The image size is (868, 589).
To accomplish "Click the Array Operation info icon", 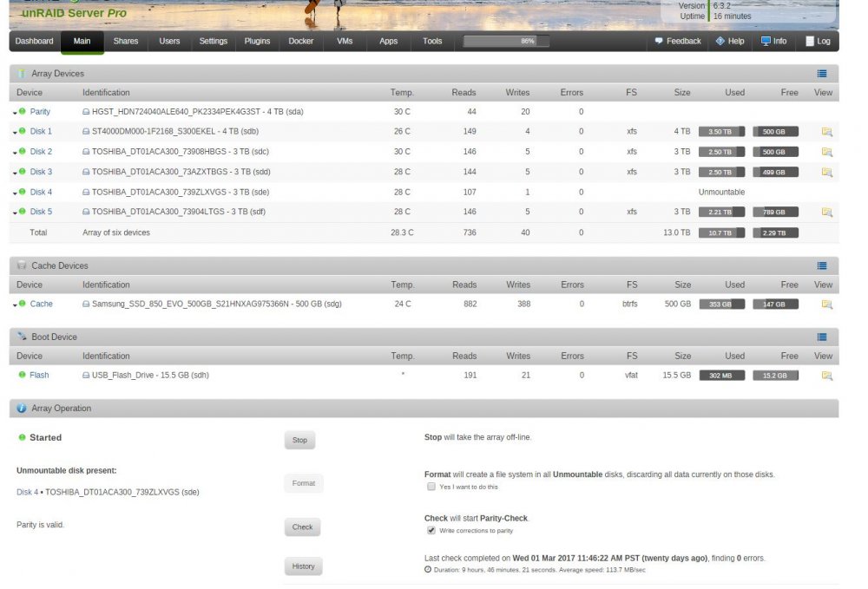I will pyautogui.click(x=22, y=409).
